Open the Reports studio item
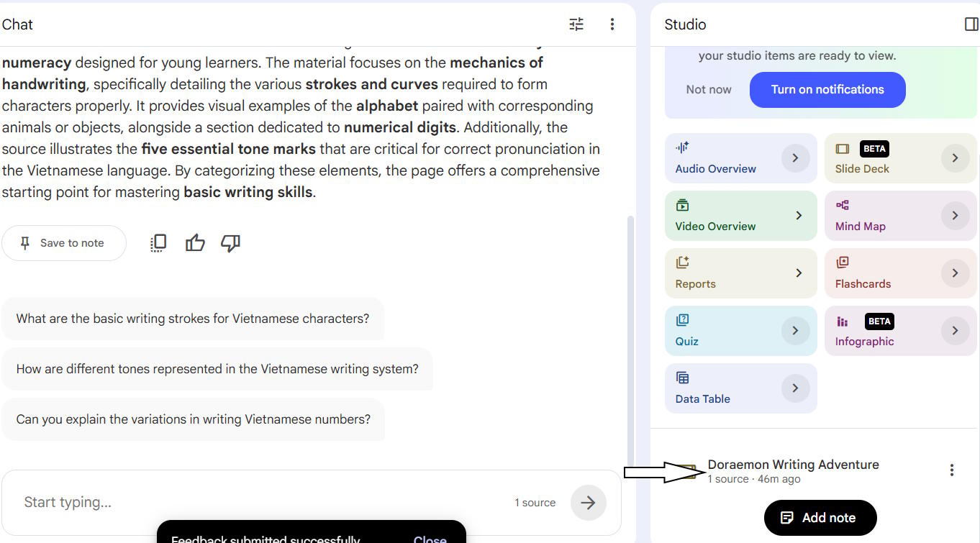Image resolution: width=980 pixels, height=543 pixels. (741, 273)
